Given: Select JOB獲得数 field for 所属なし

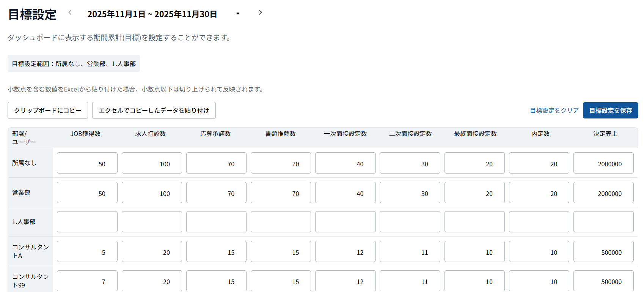Looking at the screenshot, I should 87,163.
